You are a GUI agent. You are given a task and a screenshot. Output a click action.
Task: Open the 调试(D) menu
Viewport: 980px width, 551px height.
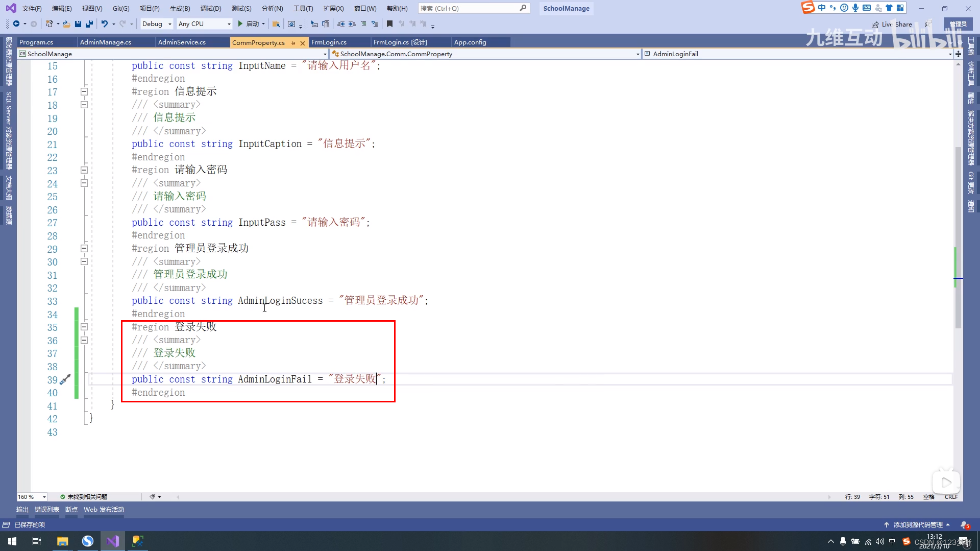tap(211, 8)
